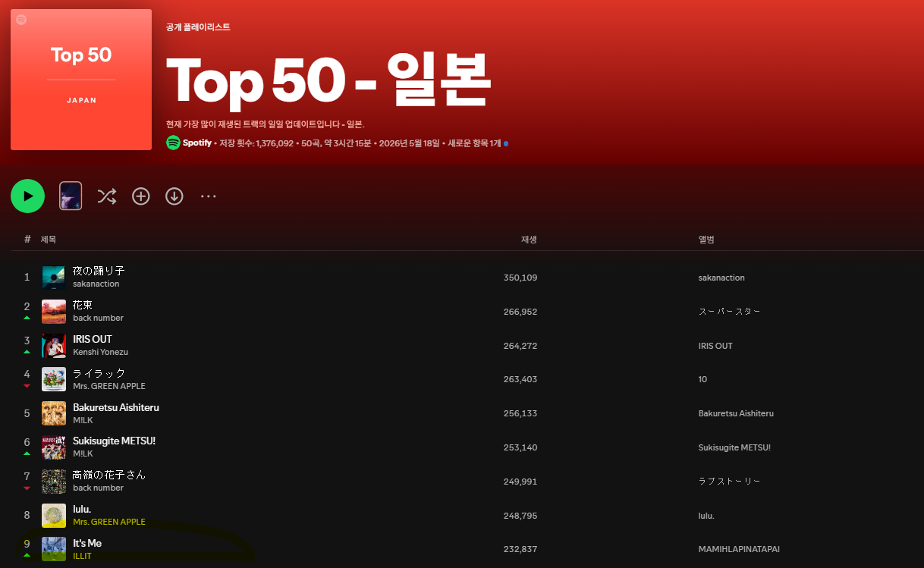Screen dimensions: 924x568
Task: Open album スーパースター
Action: coord(729,312)
